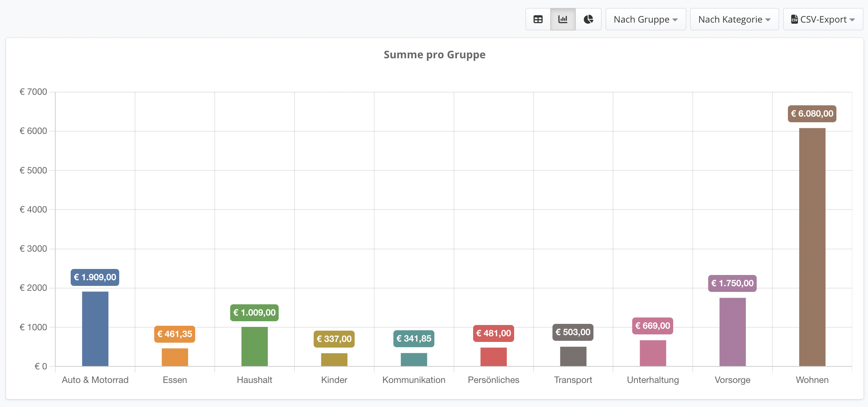Click the red Persönliches bar
The height and width of the screenshot is (407, 868).
[493, 357]
